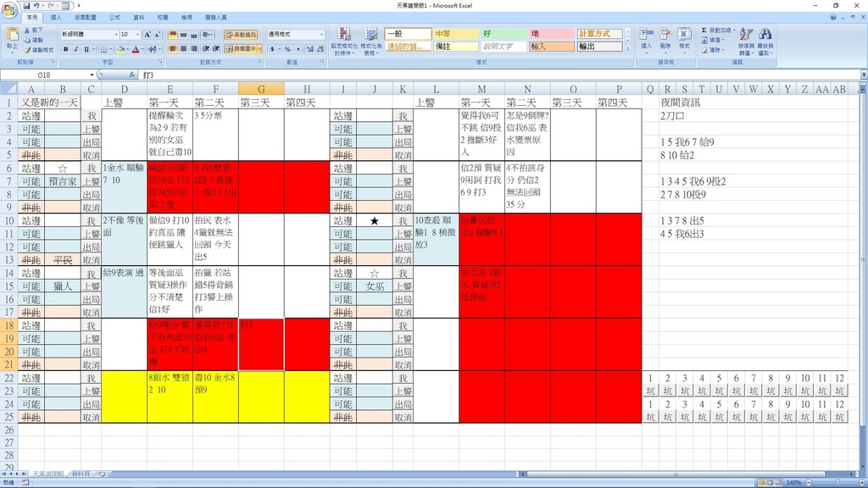
Task: Increase font size with the large A icon
Action: pyautogui.click(x=147, y=35)
